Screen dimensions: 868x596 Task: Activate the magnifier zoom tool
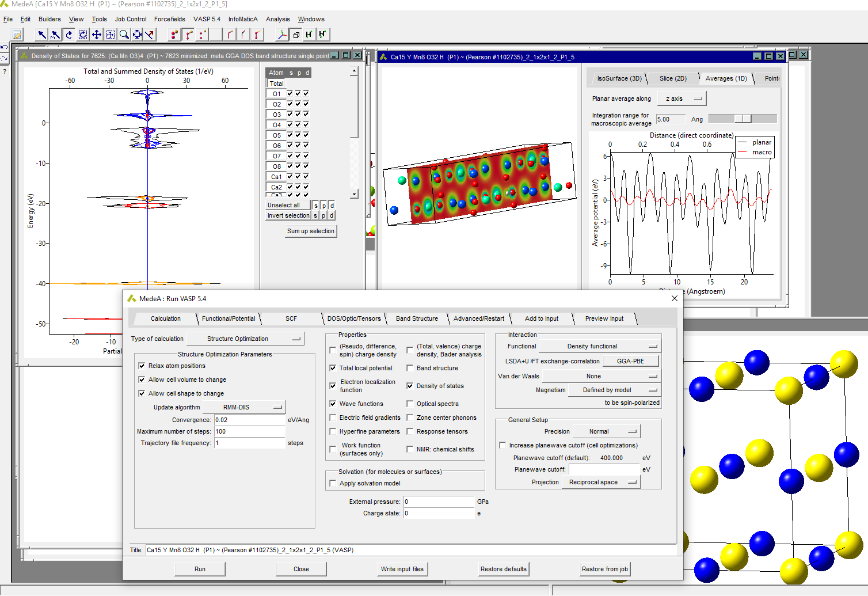(x=124, y=35)
